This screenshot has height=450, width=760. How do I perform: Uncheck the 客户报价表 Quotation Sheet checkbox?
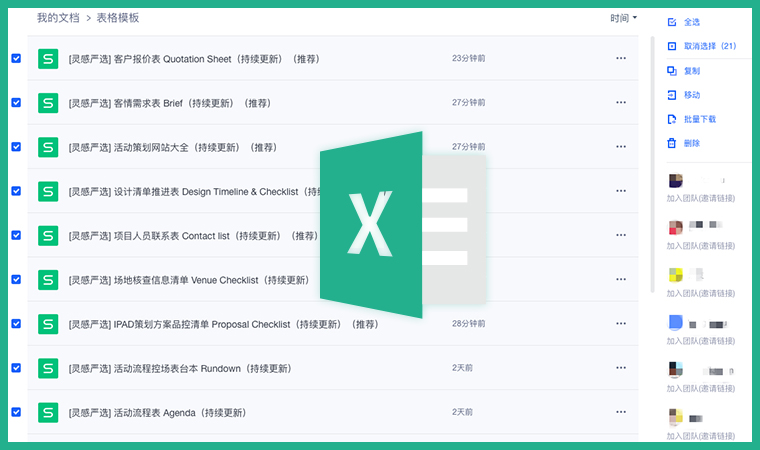point(16,58)
